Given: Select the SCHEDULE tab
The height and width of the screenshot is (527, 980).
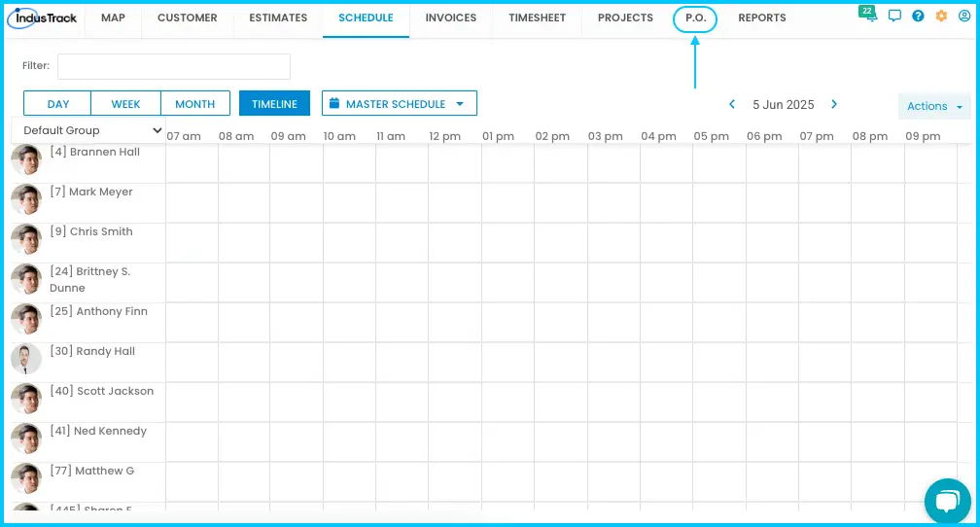Looking at the screenshot, I should point(366,18).
